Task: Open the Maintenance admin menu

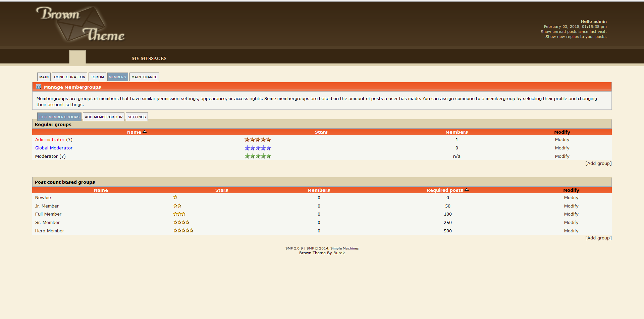Action: (x=144, y=77)
